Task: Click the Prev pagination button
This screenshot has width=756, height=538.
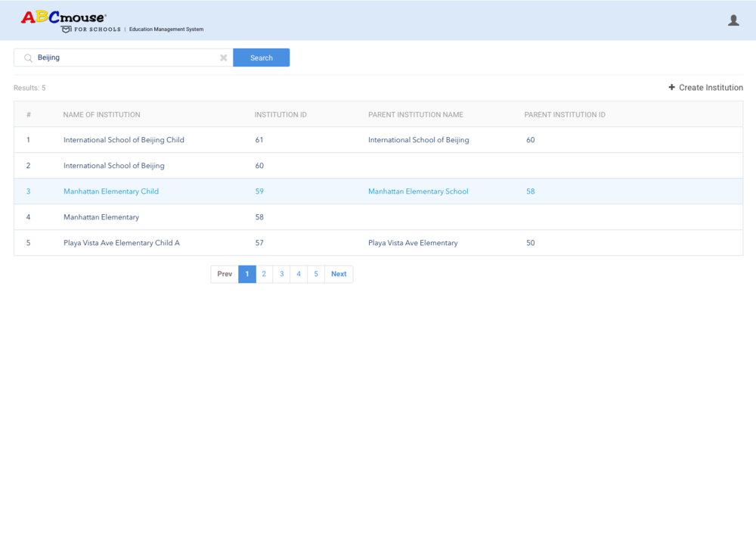Action: [x=225, y=274]
